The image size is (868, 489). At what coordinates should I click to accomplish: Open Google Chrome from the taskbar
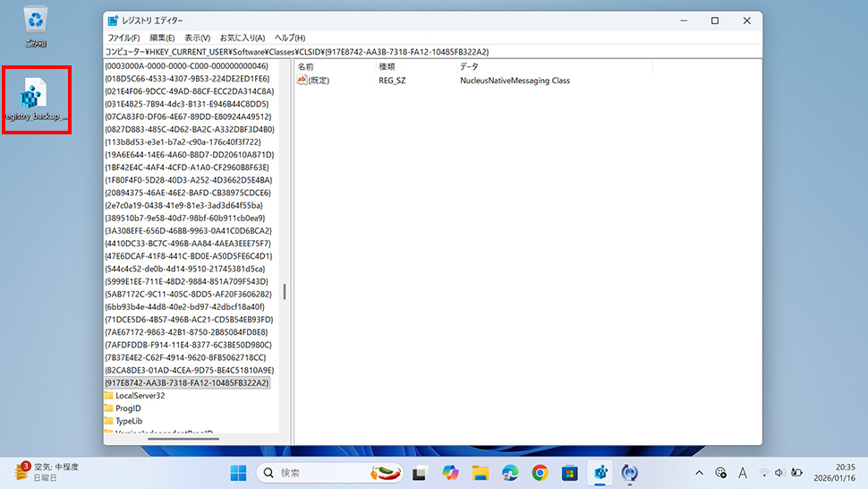tap(540, 472)
